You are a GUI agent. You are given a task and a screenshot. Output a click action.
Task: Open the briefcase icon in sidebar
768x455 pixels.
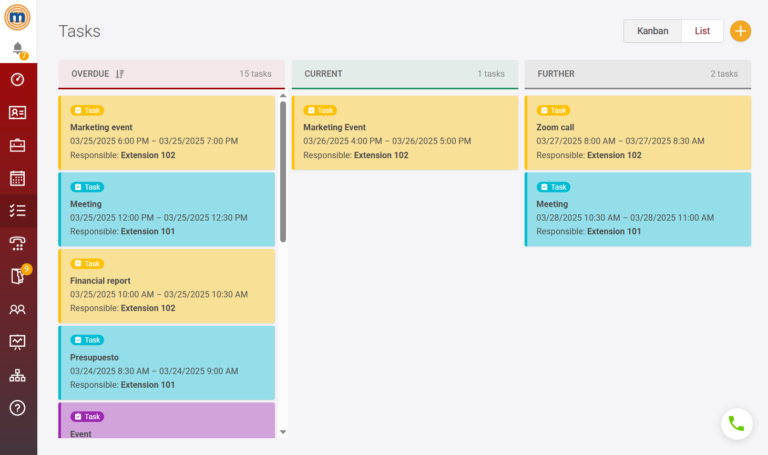tap(18, 146)
